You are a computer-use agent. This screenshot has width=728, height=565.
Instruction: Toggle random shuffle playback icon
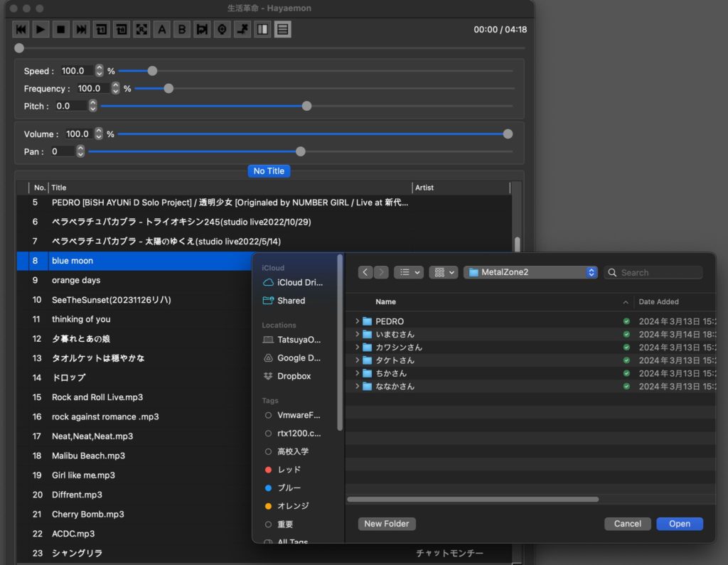[x=141, y=29]
